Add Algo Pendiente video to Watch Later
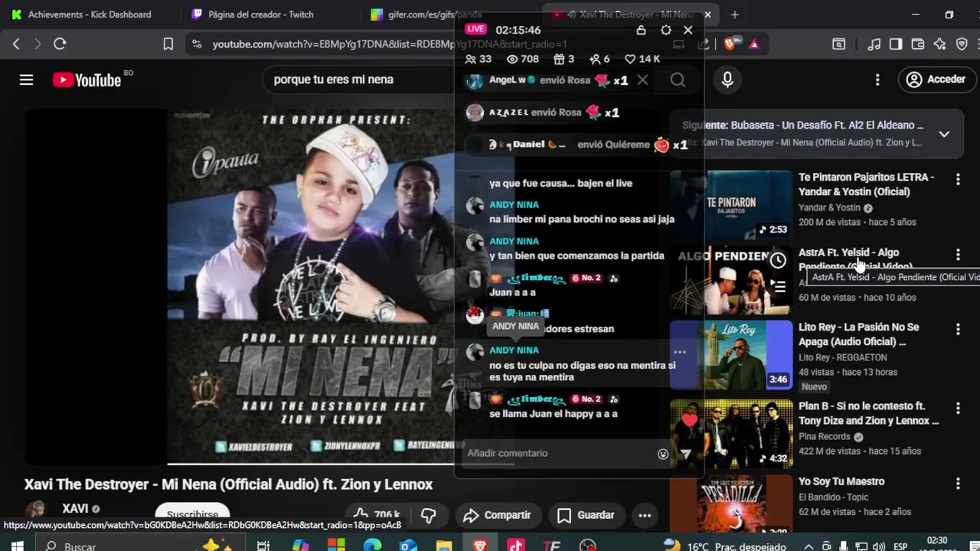This screenshot has width=980, height=551. (x=778, y=260)
